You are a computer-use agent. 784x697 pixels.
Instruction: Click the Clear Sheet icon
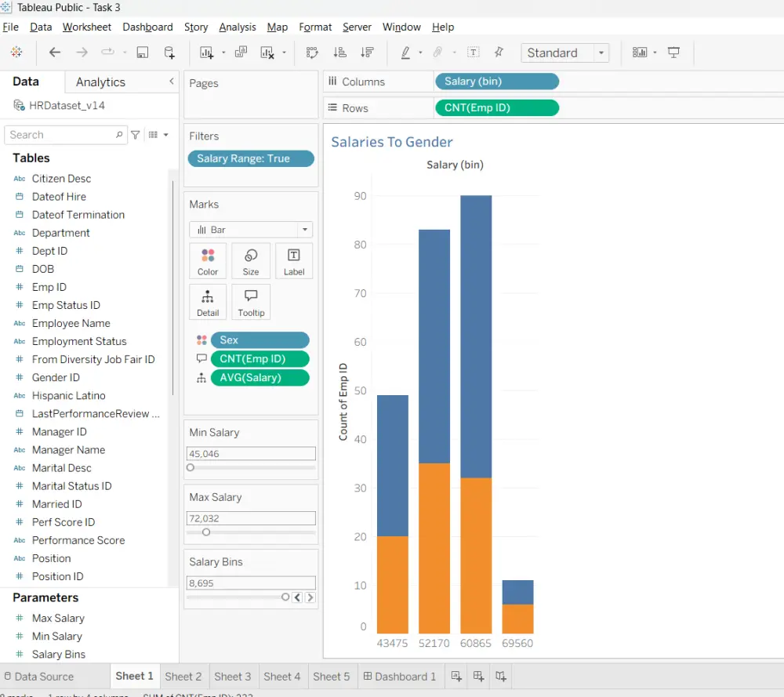click(x=267, y=52)
